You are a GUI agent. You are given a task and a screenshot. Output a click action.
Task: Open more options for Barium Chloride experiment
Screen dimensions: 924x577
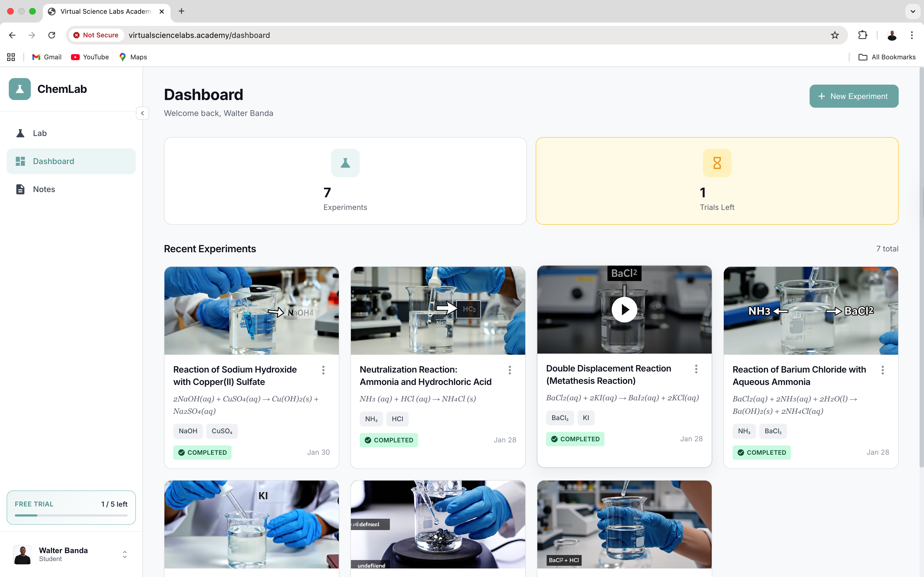pos(882,370)
